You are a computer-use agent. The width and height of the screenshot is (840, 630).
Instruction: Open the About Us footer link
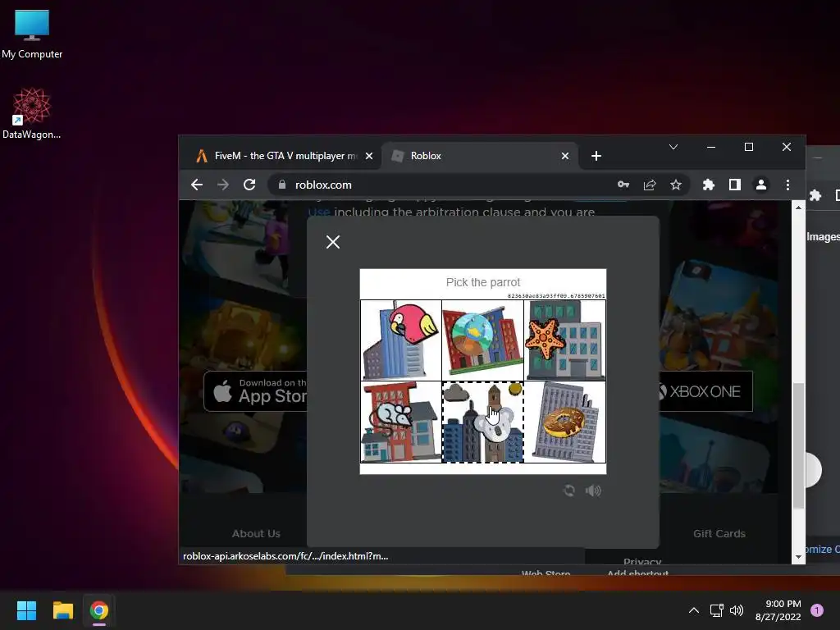tap(256, 533)
